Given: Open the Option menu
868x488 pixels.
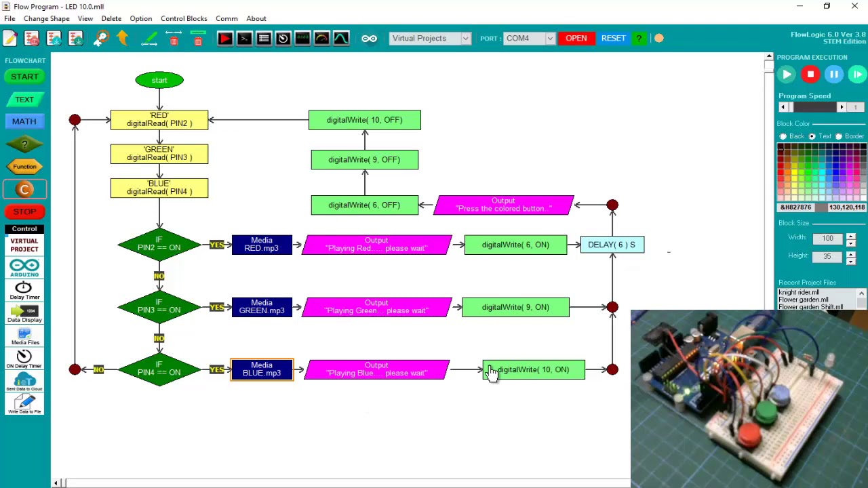Looking at the screenshot, I should coord(141,18).
